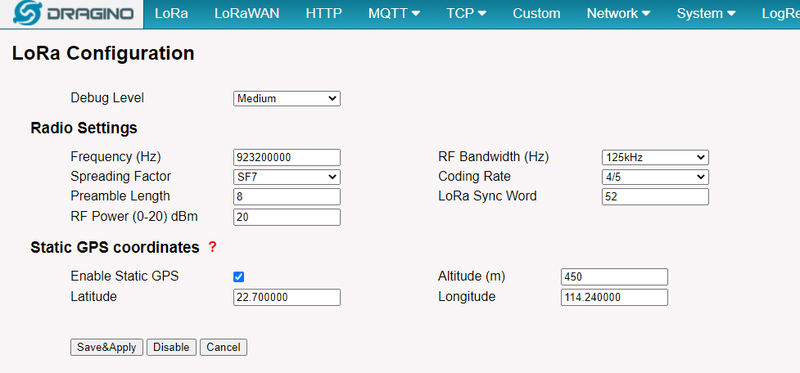Click the Dragino logo
This screenshot has width=800, height=373.
[72, 14]
